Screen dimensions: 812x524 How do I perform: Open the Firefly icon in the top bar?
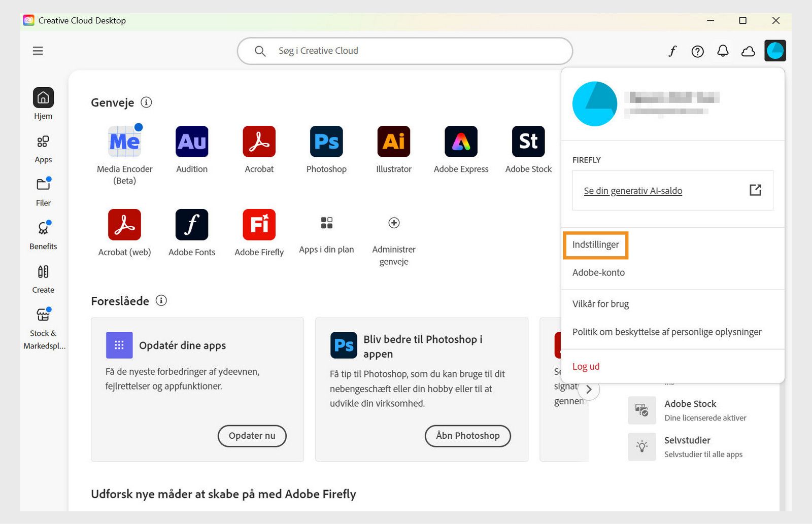tap(672, 51)
